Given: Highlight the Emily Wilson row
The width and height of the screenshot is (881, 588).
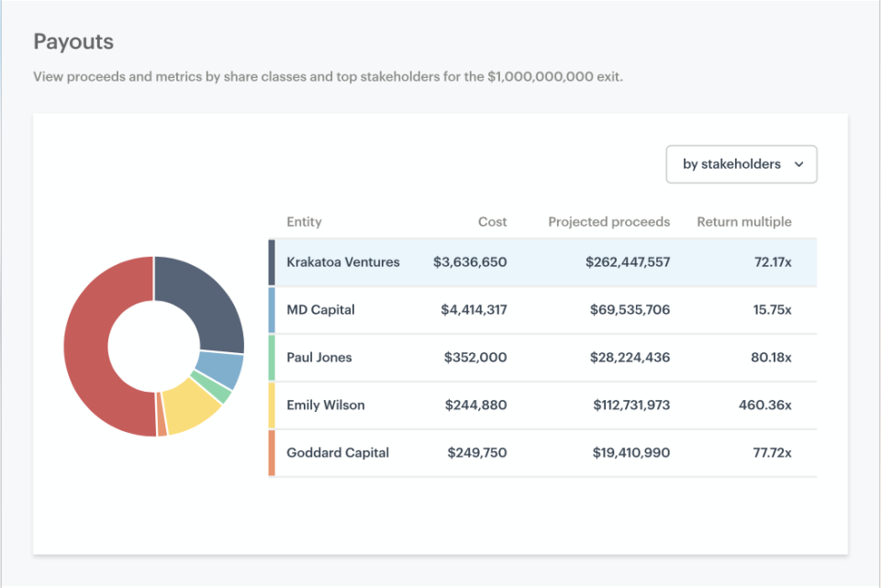Looking at the screenshot, I should coord(541,405).
